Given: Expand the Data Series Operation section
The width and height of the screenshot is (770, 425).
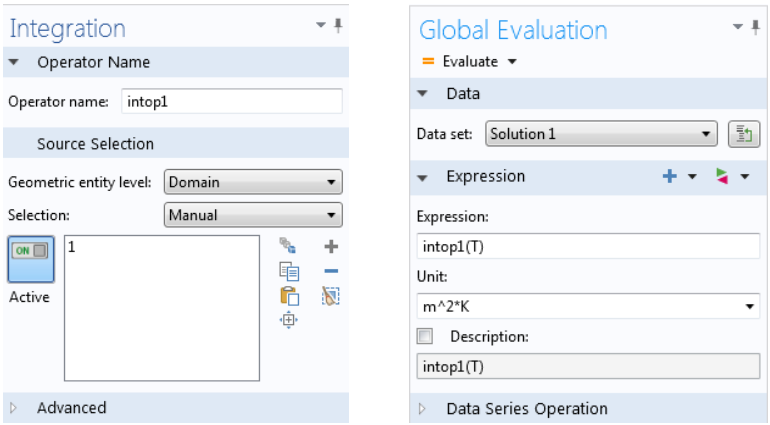Looking at the screenshot, I should (x=423, y=408).
